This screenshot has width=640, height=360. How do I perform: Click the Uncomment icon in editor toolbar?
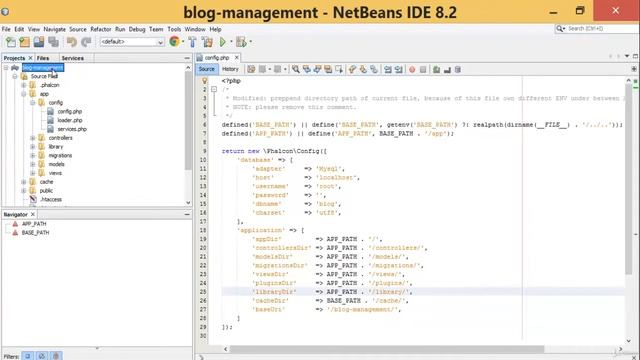coord(447,70)
